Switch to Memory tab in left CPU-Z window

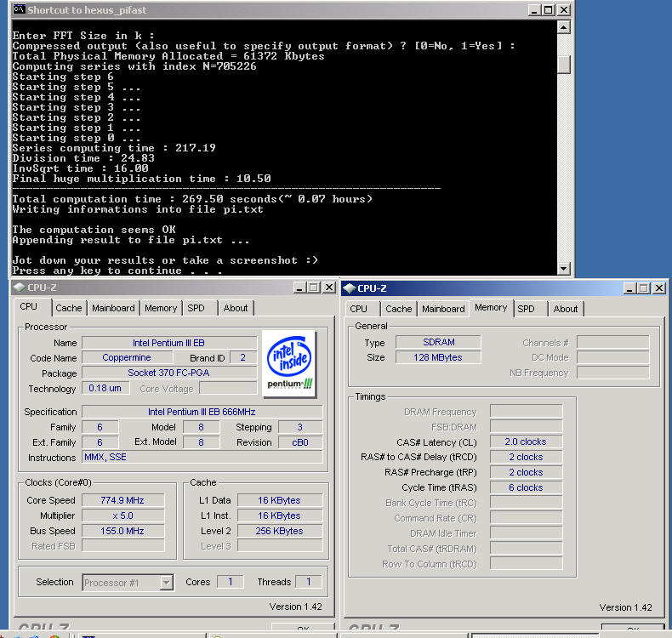click(x=161, y=308)
